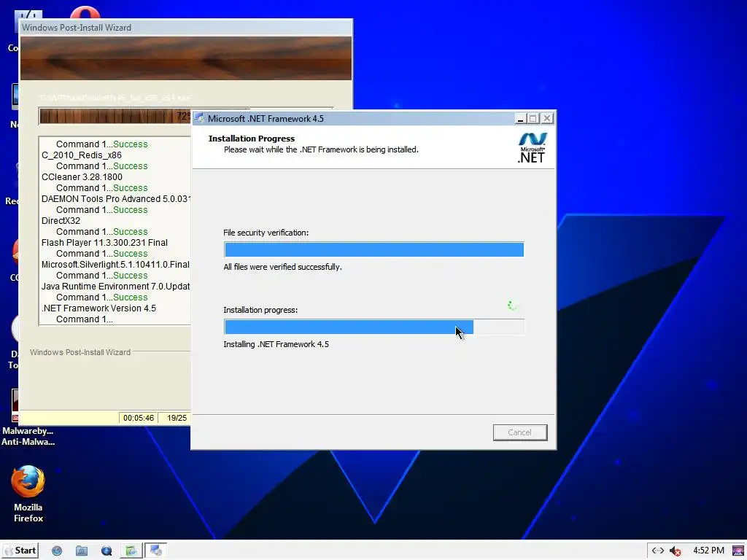
Task: Select Java Runtime Environment 7.0 row
Action: coord(115,287)
